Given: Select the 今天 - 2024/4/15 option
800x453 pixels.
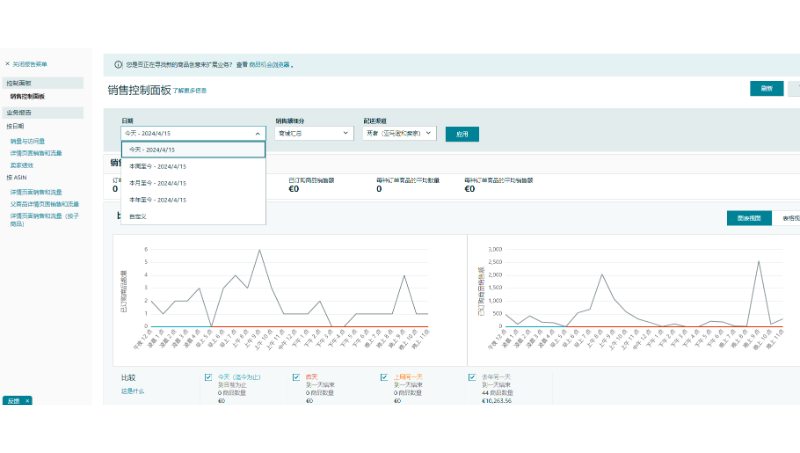Looking at the screenshot, I should pos(193,149).
